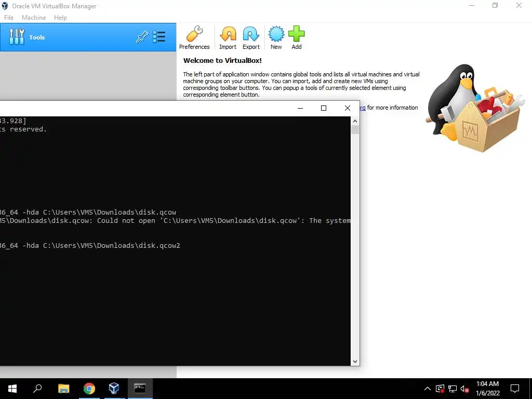Minimize the VirtualBox Manager window
Screen dimensions: 532x399
(472, 5)
